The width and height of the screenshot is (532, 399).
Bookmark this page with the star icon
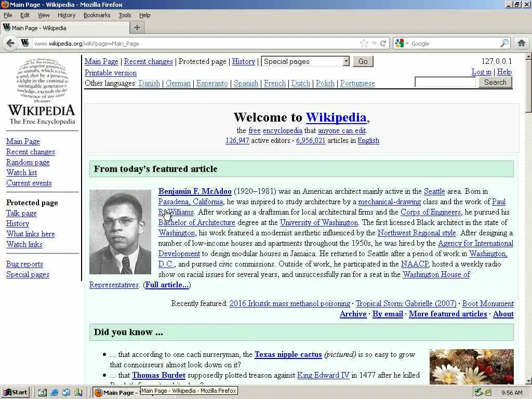coord(364,44)
